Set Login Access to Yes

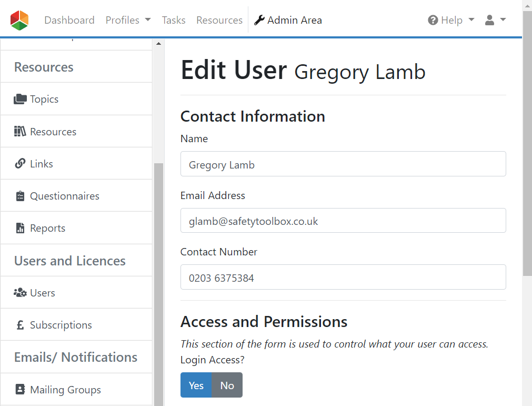tap(196, 385)
